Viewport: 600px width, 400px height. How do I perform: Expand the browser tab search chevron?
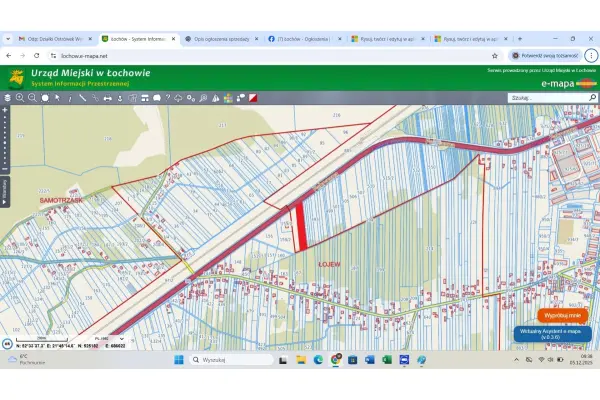(x=8, y=39)
